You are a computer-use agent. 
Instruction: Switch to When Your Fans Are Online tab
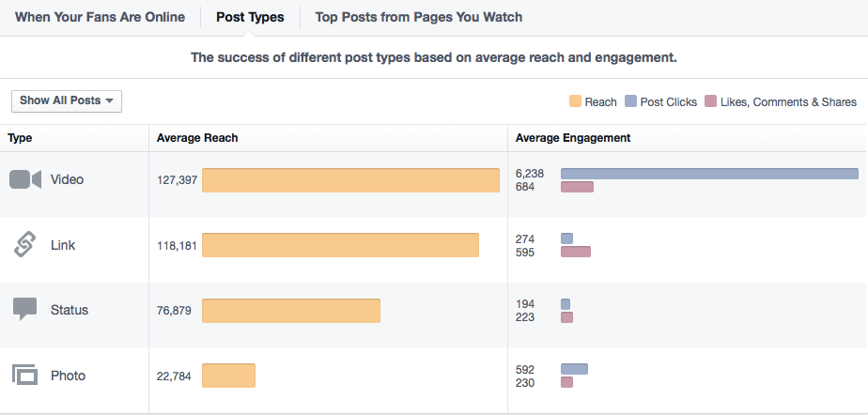coord(100,17)
